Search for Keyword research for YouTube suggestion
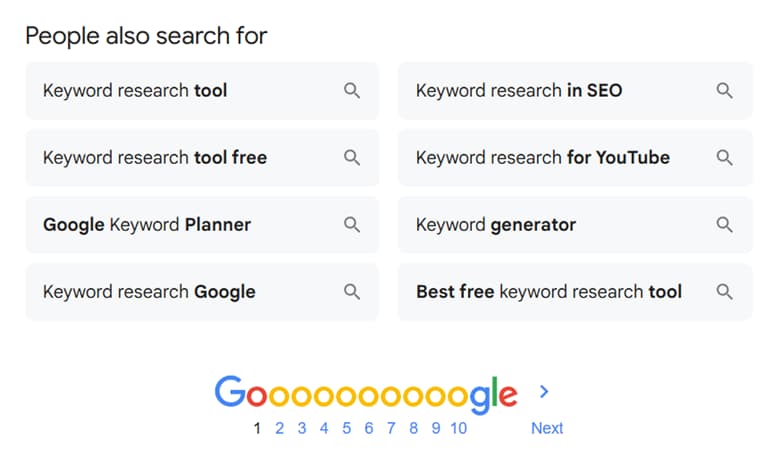780x457 pixels. pyautogui.click(x=542, y=157)
